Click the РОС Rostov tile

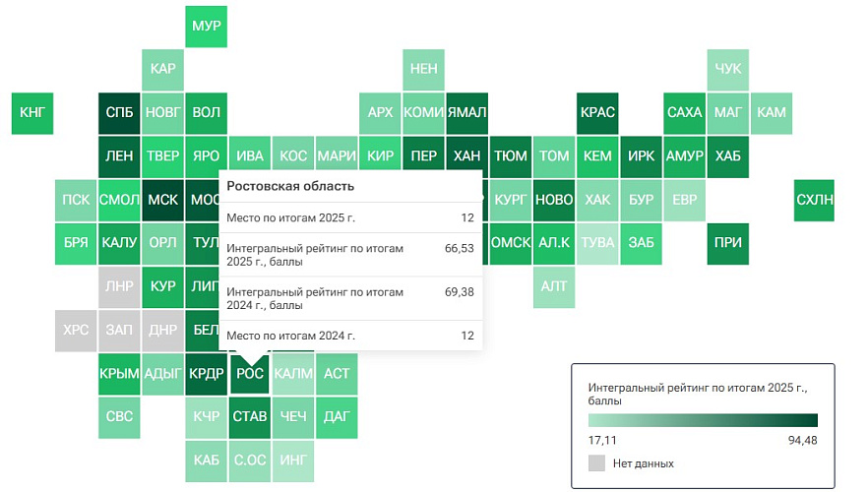(x=250, y=374)
